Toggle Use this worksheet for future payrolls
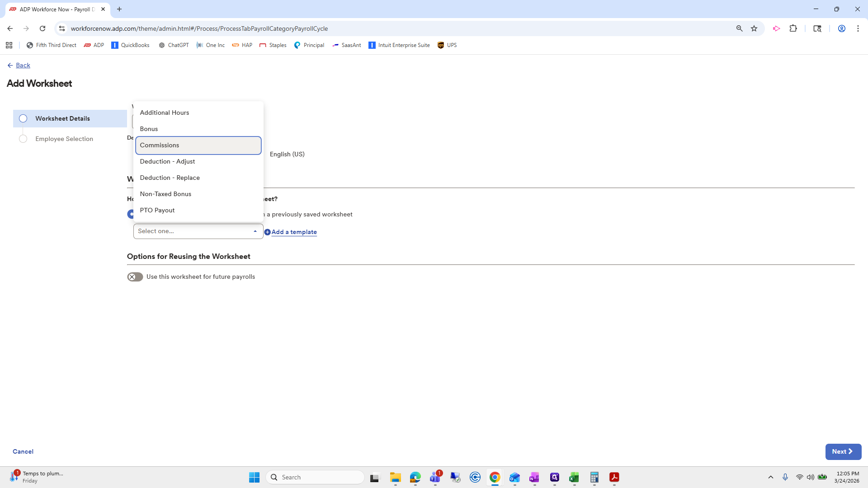Screen dimensions: 868x488 [135, 277]
